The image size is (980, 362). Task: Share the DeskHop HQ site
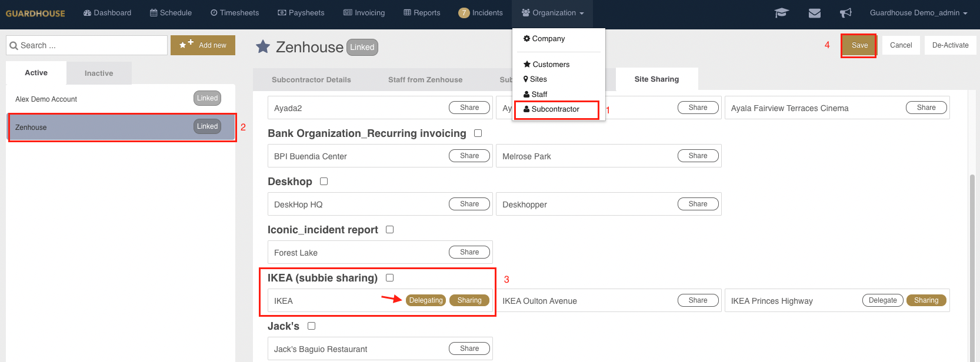coord(469,204)
